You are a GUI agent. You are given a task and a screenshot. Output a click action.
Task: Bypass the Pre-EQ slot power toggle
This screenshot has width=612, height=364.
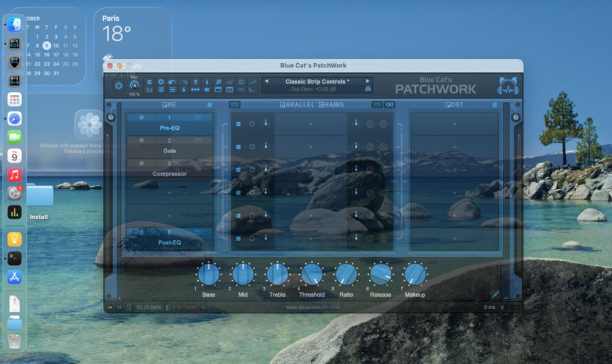click(142, 117)
